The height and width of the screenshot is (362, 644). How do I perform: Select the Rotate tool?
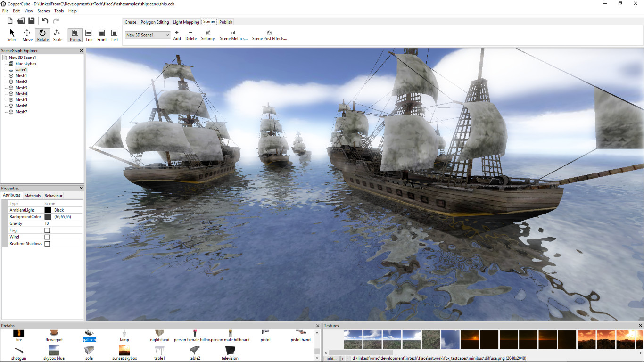coord(42,35)
